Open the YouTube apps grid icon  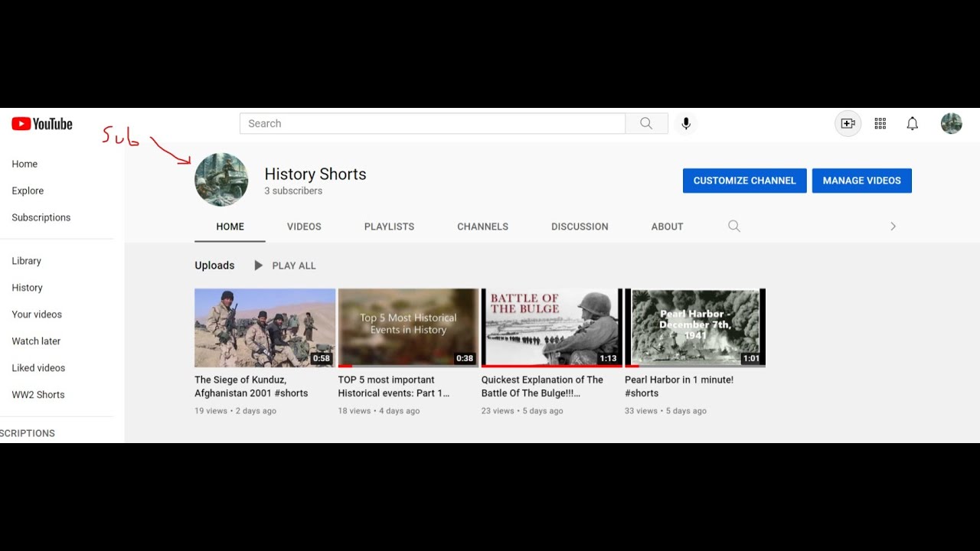(880, 123)
